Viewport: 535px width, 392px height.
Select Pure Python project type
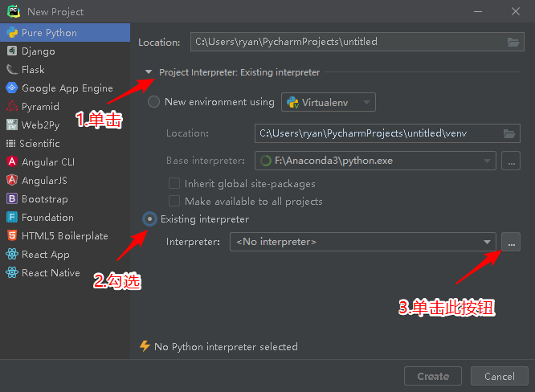click(49, 33)
